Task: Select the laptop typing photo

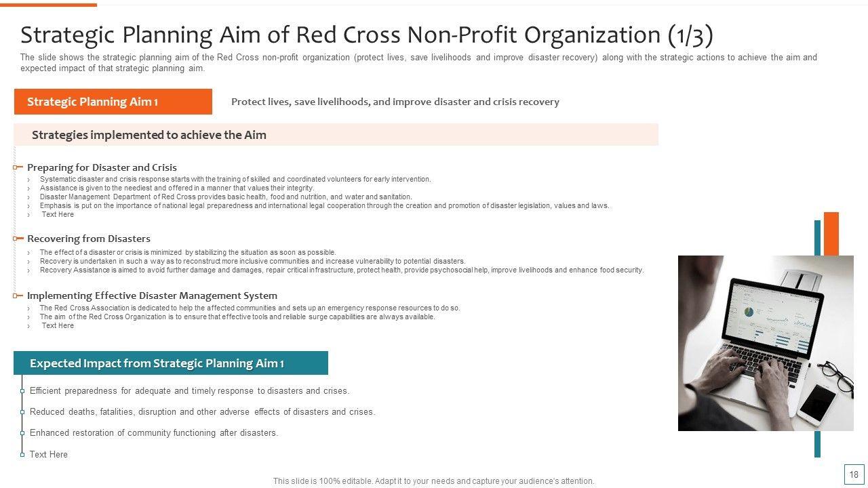Action: [x=766, y=343]
